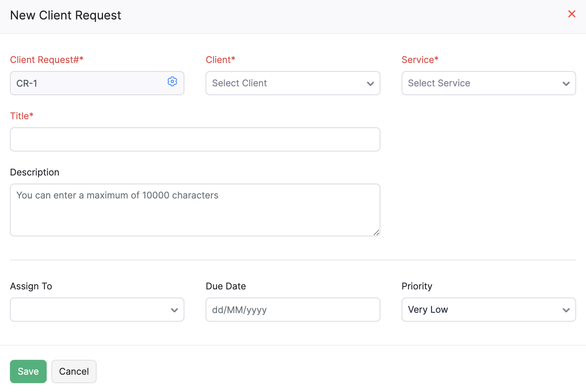Viewport: 586px width, 392px height.
Task: Click the chevron on the Select Service field
Action: 566,84
